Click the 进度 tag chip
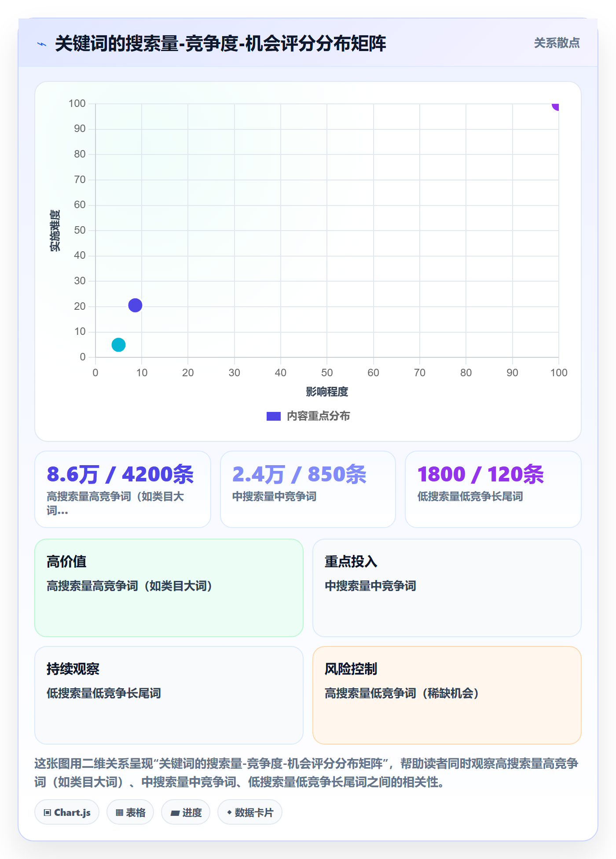This screenshot has width=616, height=859. click(186, 812)
